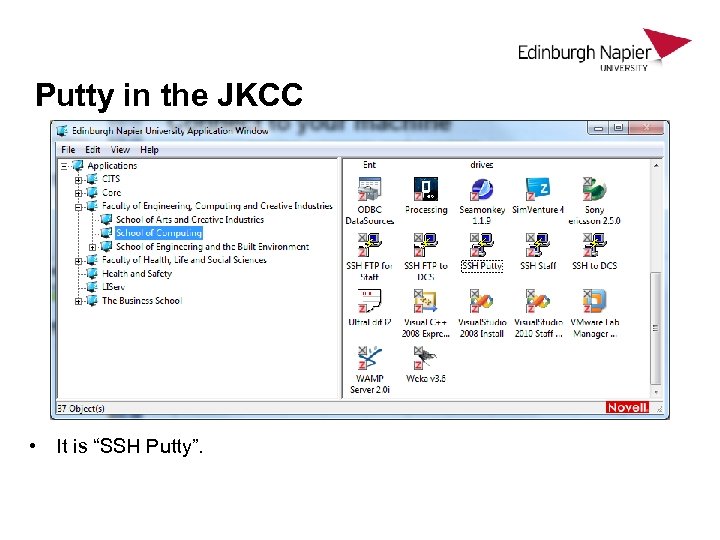Launch the UltraEdit 12 icon

(x=370, y=301)
